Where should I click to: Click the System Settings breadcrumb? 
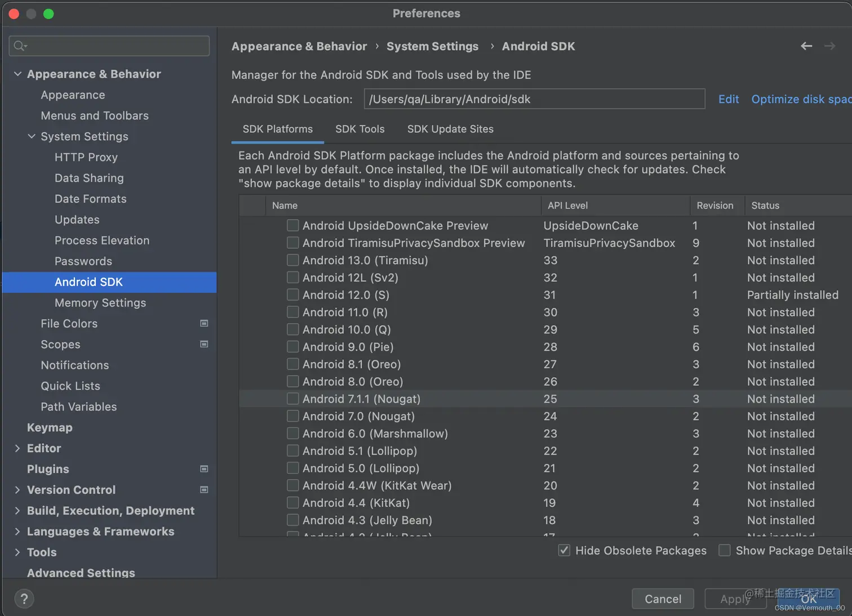(432, 46)
